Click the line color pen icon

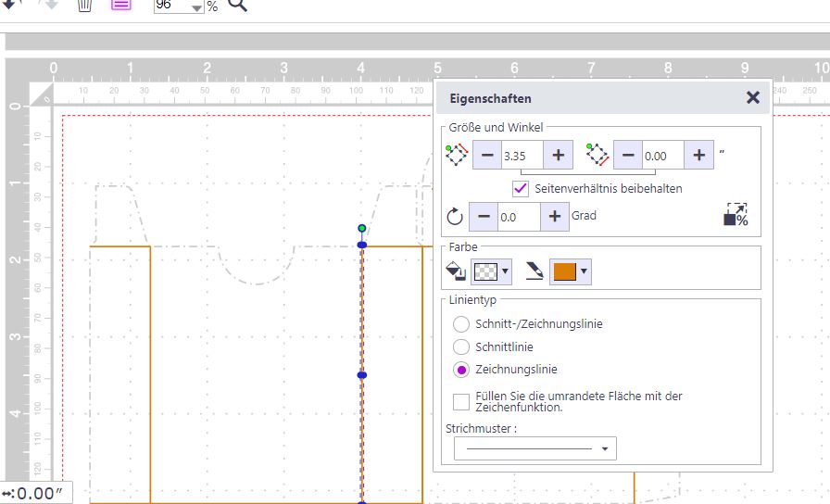pos(534,271)
